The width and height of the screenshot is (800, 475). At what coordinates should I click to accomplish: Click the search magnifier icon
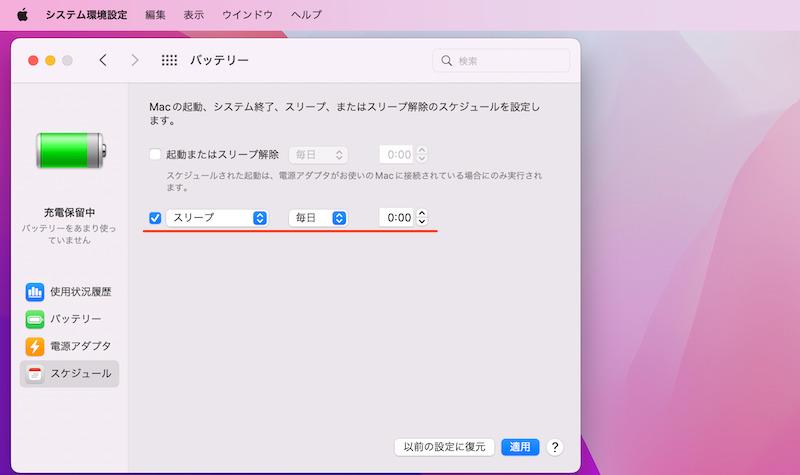pos(446,61)
